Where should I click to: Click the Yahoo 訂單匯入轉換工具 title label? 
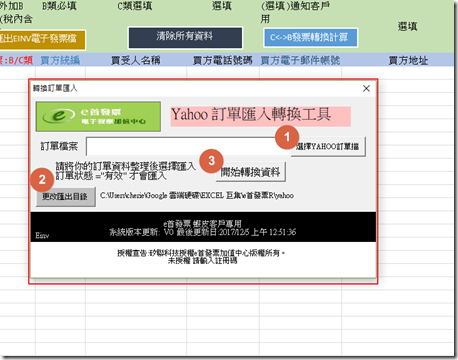click(260, 116)
